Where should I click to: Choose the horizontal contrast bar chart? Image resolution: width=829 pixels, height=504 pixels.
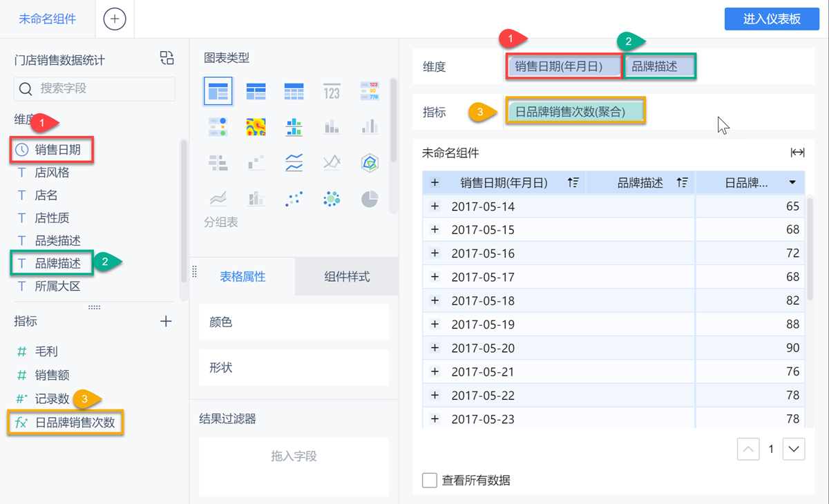218,163
